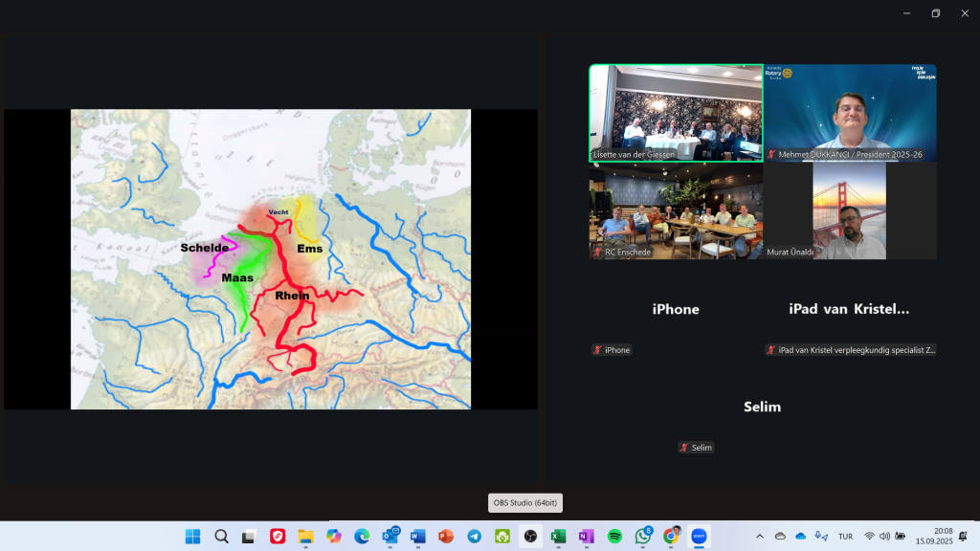Open the Excel taskbar icon
980x551 pixels.
click(x=558, y=536)
